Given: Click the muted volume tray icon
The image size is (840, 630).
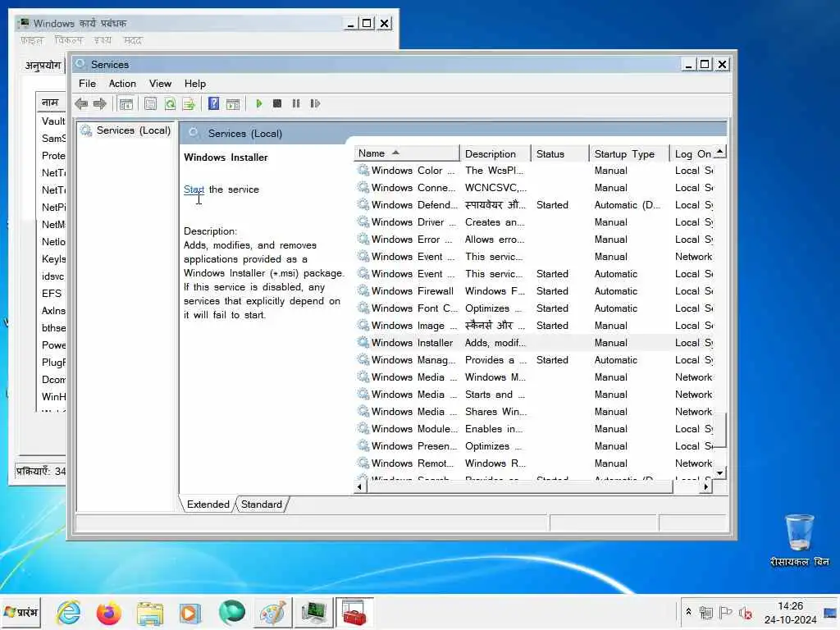Looking at the screenshot, I should point(745,612).
